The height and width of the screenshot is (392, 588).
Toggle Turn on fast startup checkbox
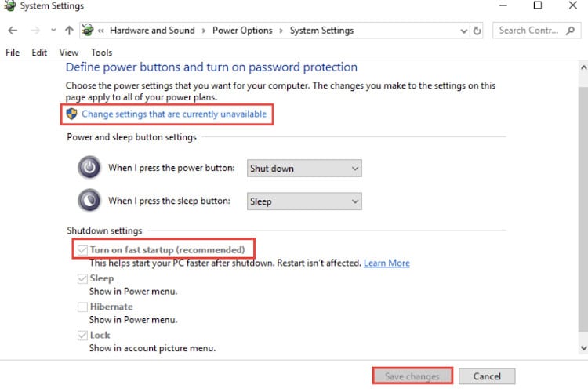pos(82,250)
